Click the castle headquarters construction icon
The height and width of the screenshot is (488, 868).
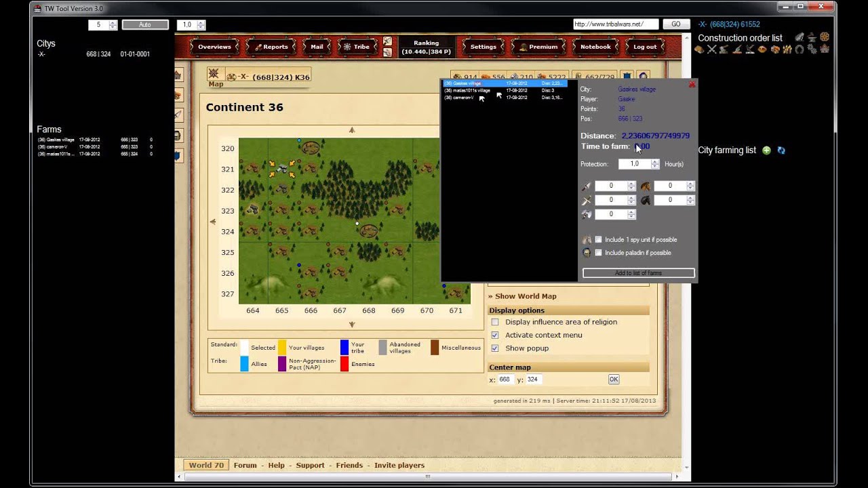pos(825,49)
